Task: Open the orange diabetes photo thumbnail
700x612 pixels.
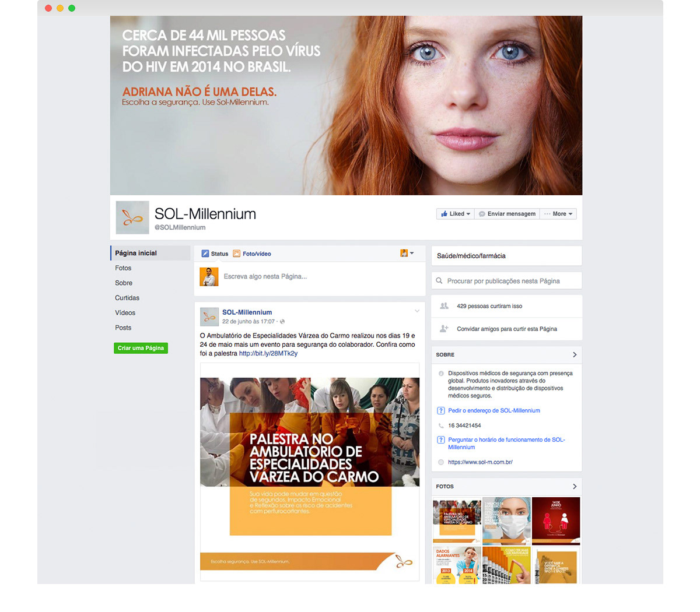Action: (556, 565)
